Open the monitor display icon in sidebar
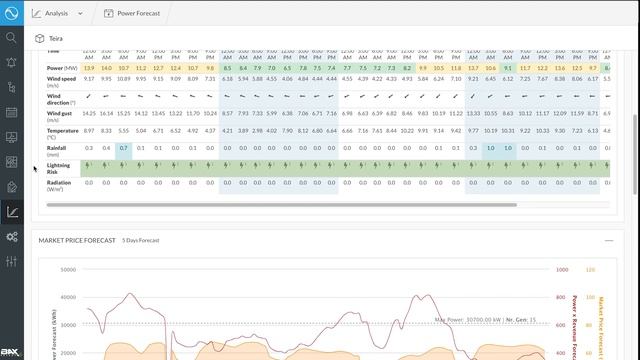The height and width of the screenshot is (360, 640). (x=11, y=137)
